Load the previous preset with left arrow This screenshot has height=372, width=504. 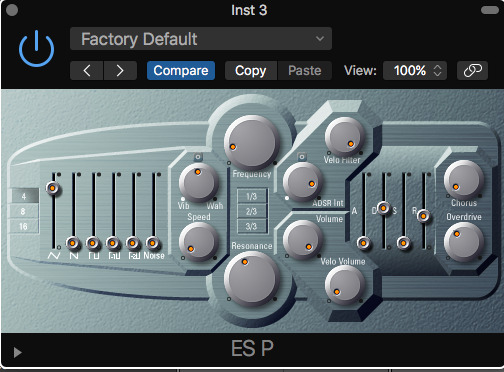[87, 70]
